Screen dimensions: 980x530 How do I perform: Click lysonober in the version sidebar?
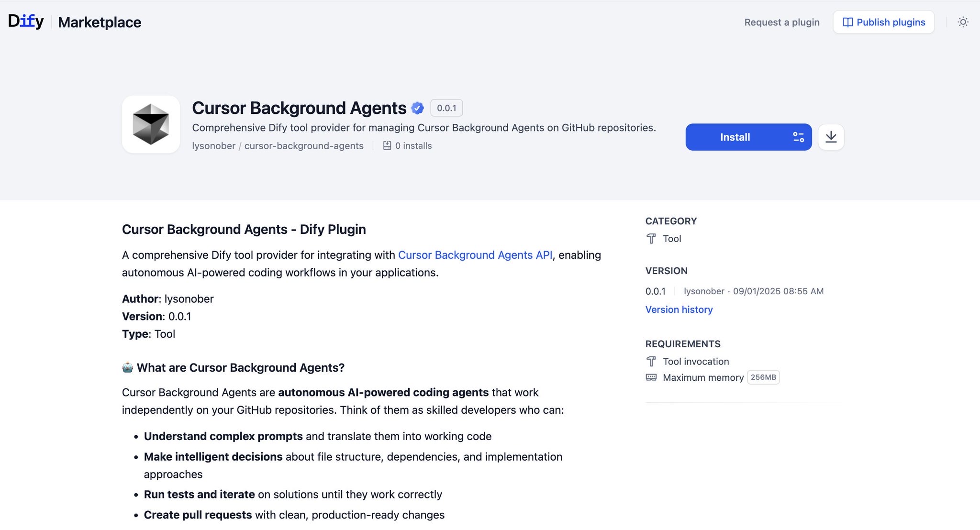point(704,291)
